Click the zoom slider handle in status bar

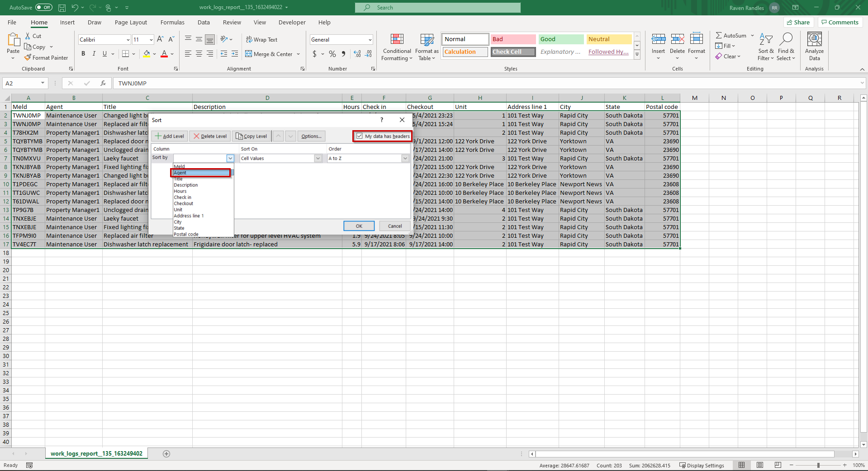tap(818, 465)
